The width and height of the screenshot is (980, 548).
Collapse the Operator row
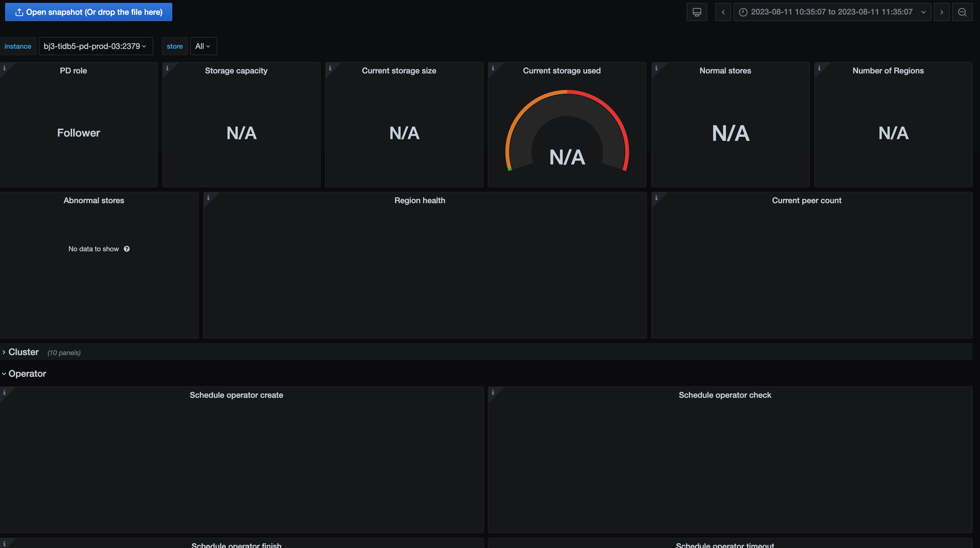[27, 374]
